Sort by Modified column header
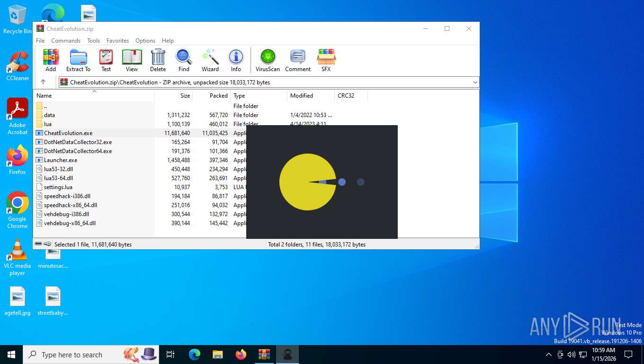Viewport: 644px width, 364px height. point(311,96)
